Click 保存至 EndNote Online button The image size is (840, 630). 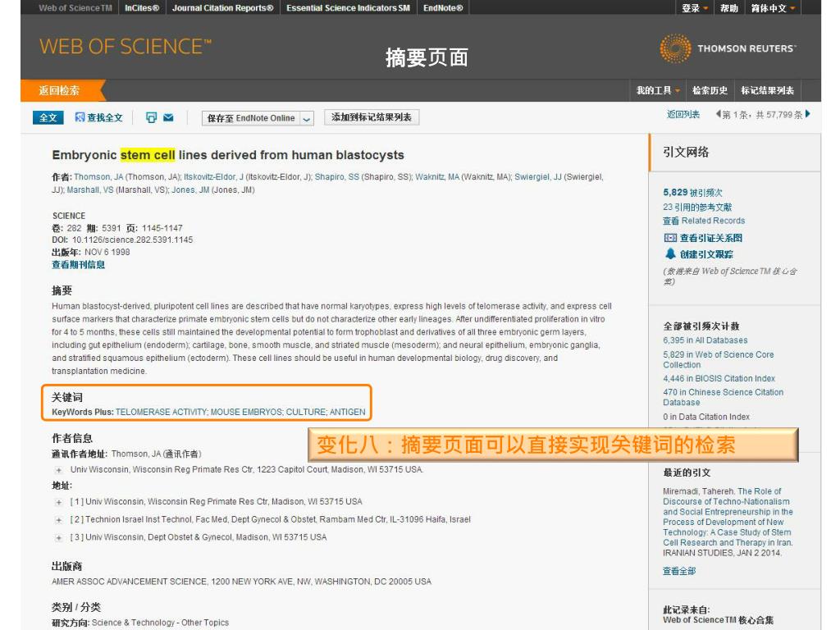point(251,118)
